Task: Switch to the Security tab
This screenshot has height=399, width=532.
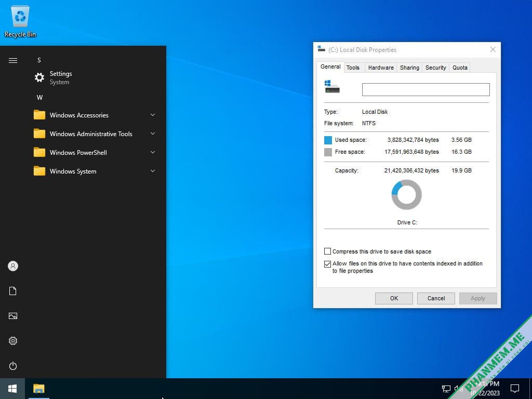Action: tap(436, 68)
